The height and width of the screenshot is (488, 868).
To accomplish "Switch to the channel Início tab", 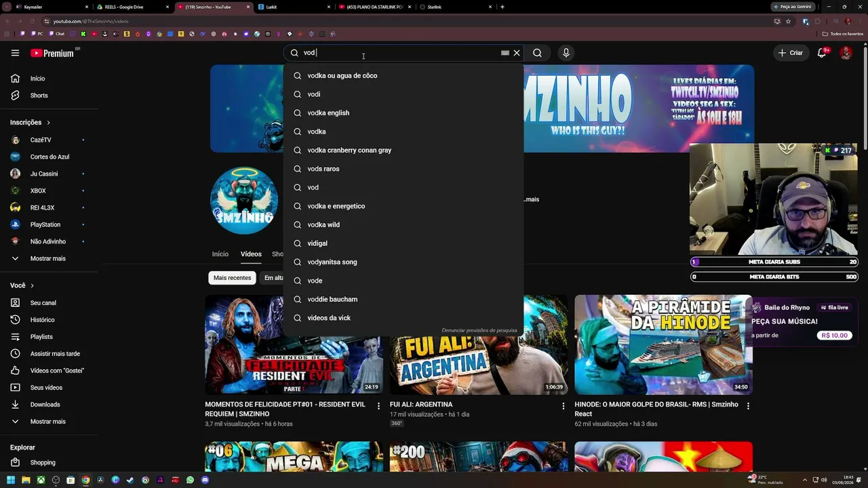I will [220, 254].
